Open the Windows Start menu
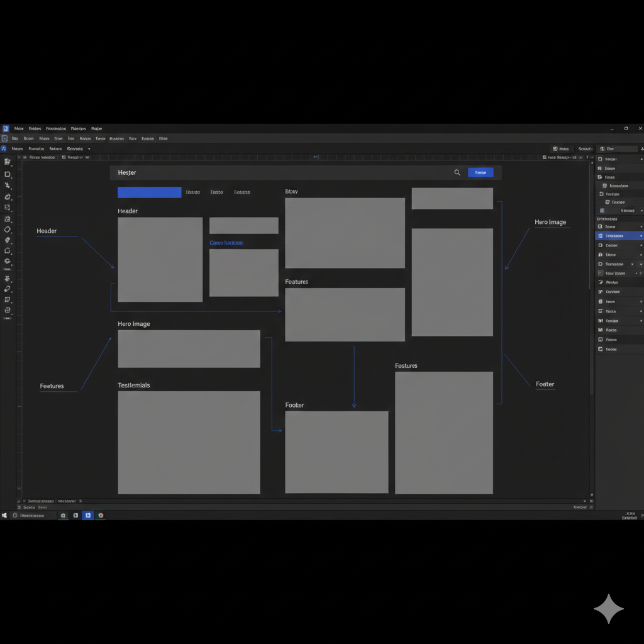The image size is (644, 644). 4,516
